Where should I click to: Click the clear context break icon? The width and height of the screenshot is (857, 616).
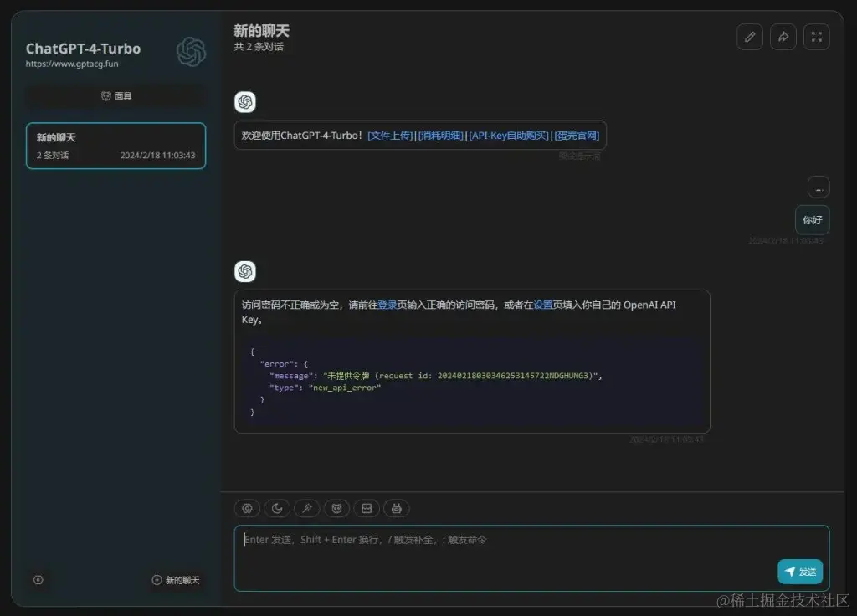point(367,508)
